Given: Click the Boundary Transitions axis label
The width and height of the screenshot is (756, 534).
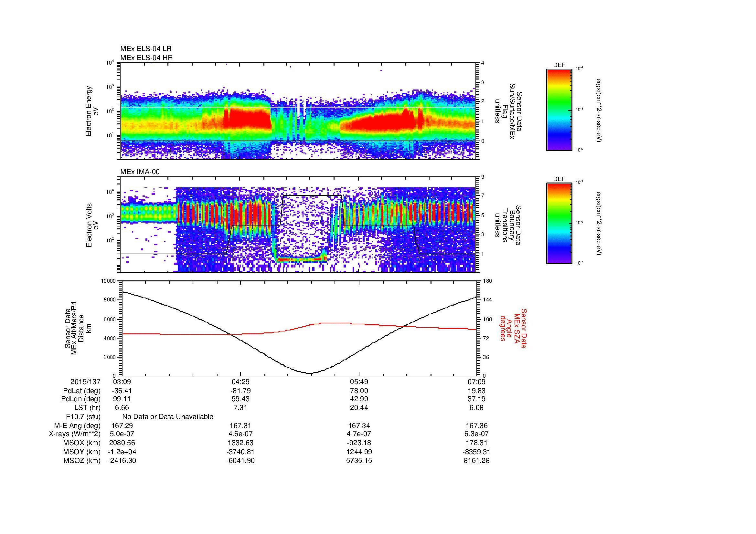Looking at the screenshot, I should [x=509, y=225].
